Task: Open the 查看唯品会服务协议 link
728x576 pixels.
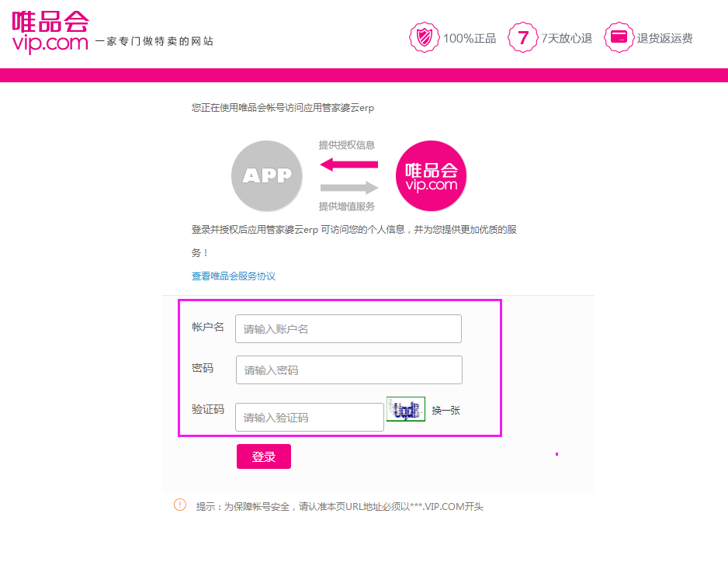Action: coord(234,276)
